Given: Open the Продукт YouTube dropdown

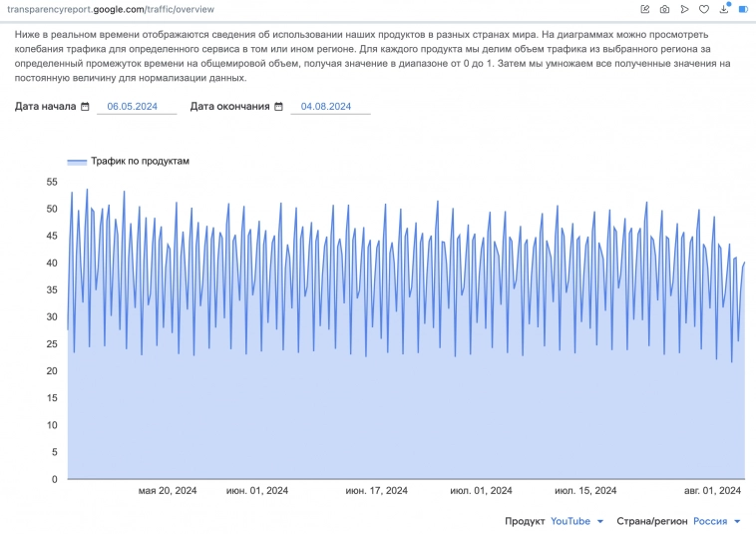Looking at the screenshot, I should coord(577,521).
